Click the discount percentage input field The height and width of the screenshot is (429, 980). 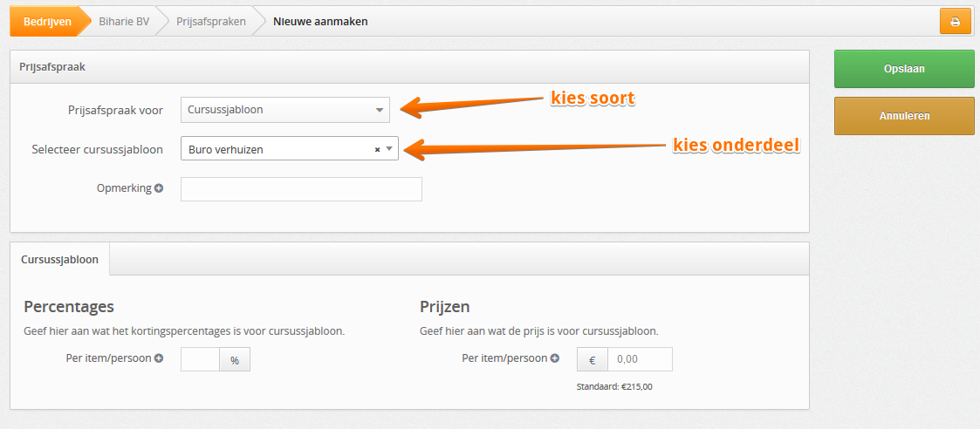(200, 360)
